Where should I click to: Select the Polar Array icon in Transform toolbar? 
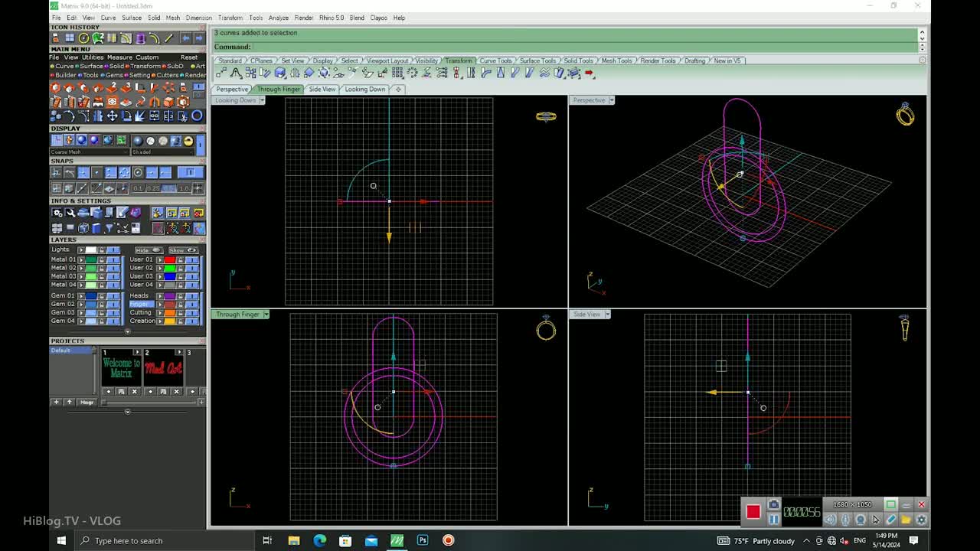pyautogui.click(x=412, y=73)
